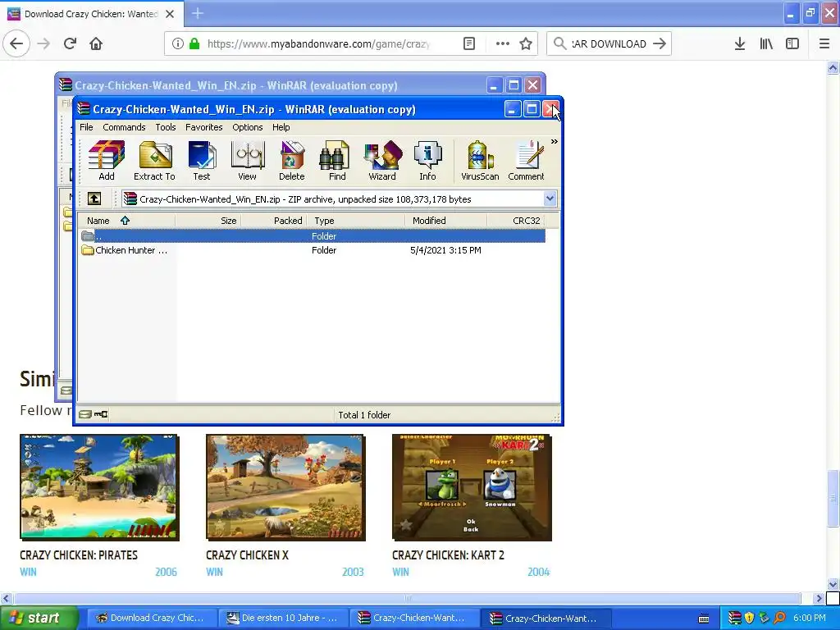Run VirusScan from the toolbar
The width and height of the screenshot is (840, 630).
pos(479,160)
